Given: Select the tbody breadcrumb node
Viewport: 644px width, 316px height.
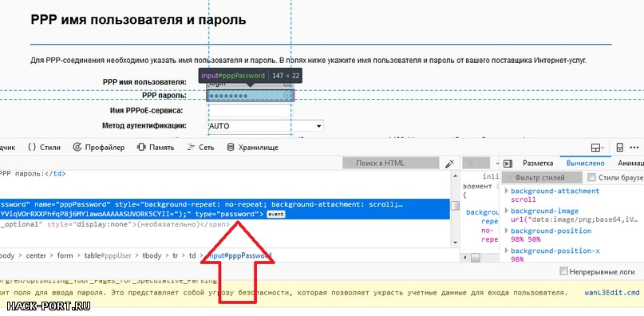Looking at the screenshot, I should [152, 255].
